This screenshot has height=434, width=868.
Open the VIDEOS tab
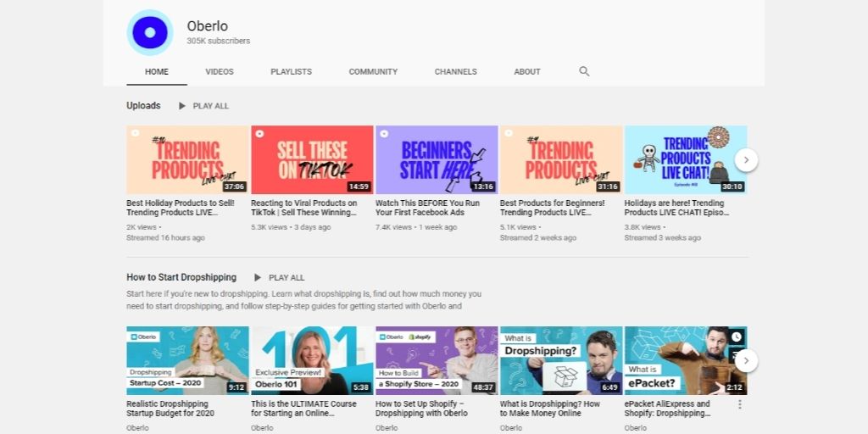click(220, 72)
